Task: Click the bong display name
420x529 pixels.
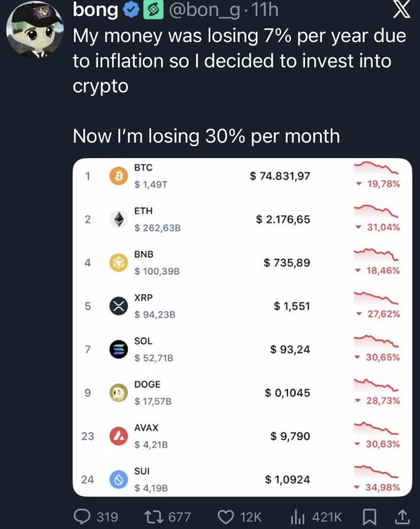Action: point(95,10)
